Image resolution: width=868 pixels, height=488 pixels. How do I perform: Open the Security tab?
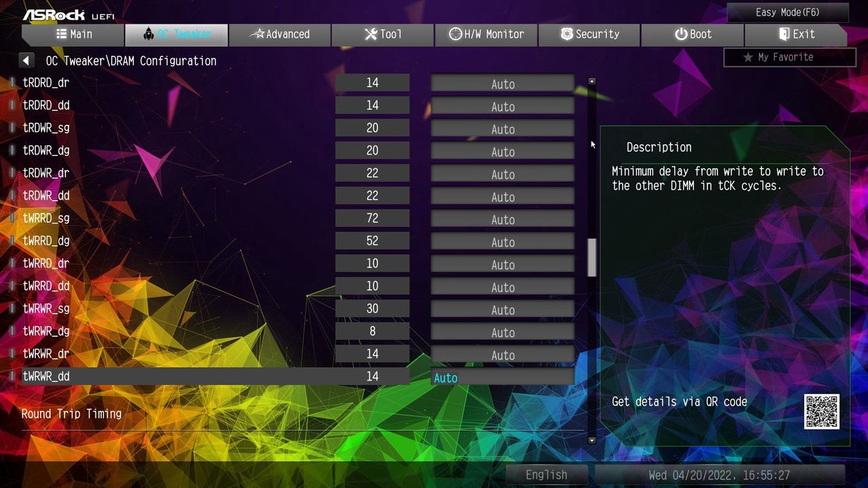coord(589,35)
